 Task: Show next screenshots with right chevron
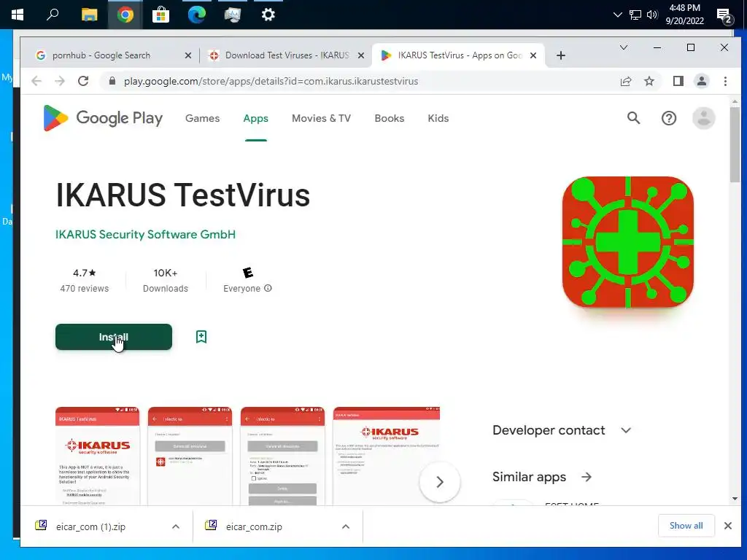(x=440, y=482)
